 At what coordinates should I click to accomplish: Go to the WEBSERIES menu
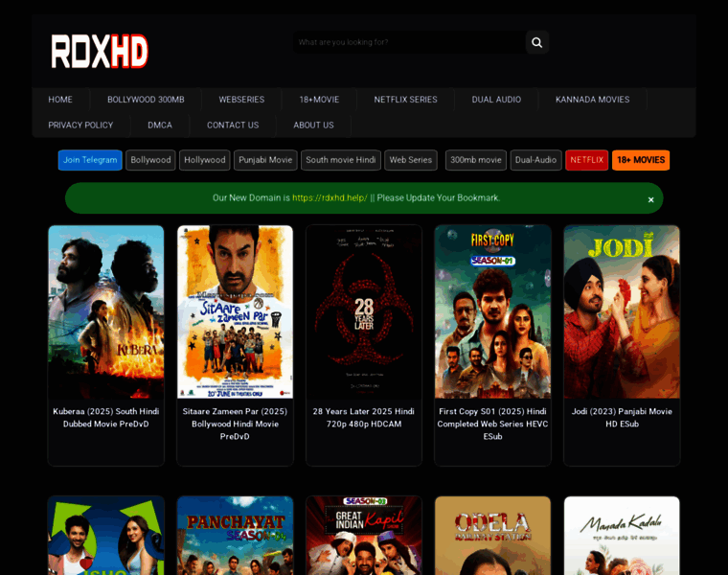241,100
